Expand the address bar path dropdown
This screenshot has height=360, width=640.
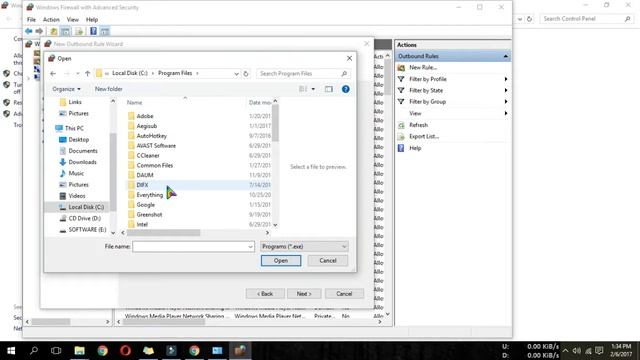[x=236, y=73]
